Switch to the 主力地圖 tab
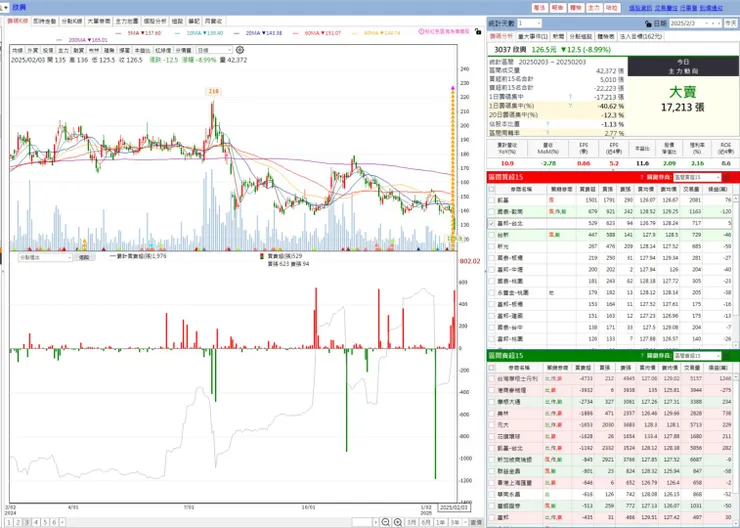The image size is (740, 528). coord(127,21)
